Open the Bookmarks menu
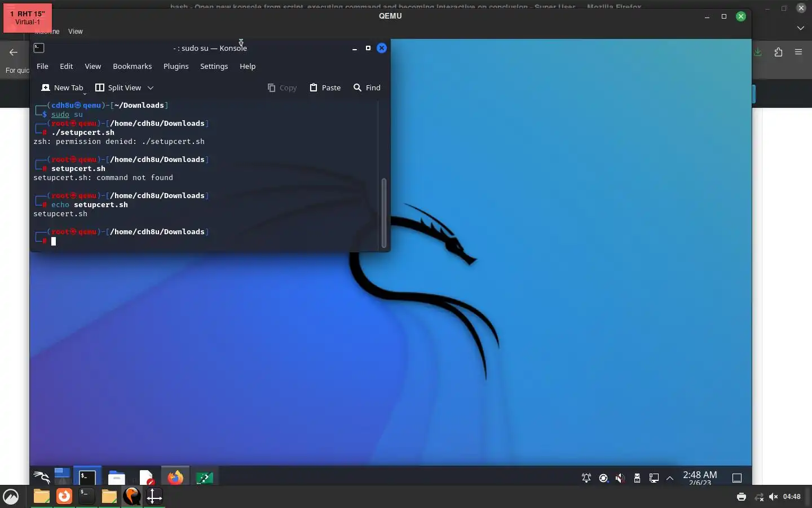This screenshot has height=508, width=812. pos(133,66)
